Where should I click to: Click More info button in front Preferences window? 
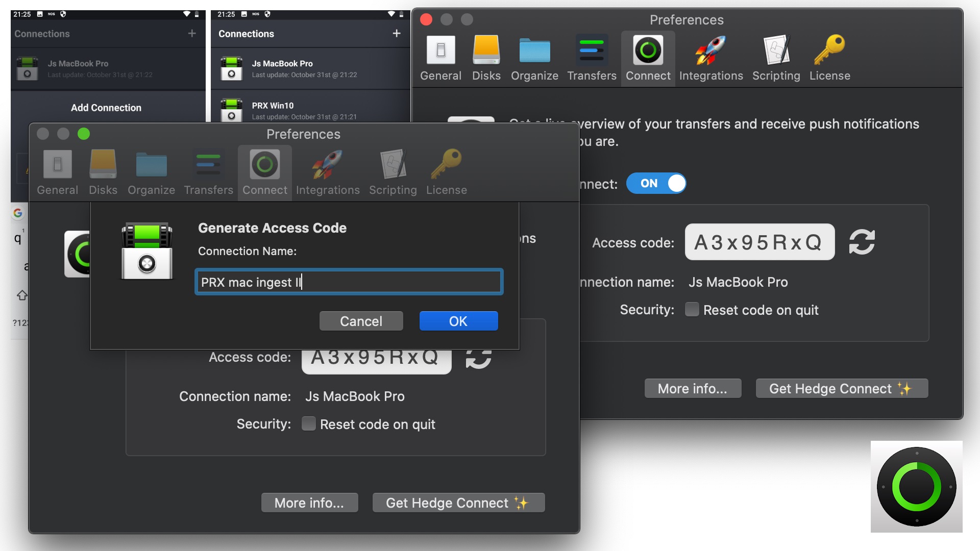click(309, 503)
